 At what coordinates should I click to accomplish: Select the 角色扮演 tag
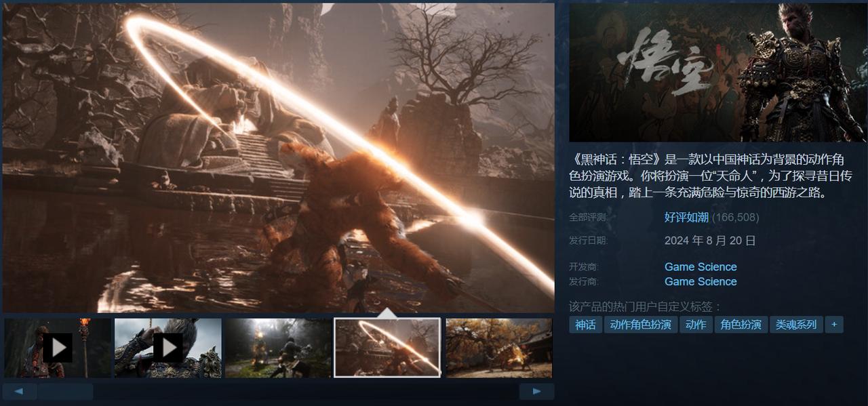point(741,325)
